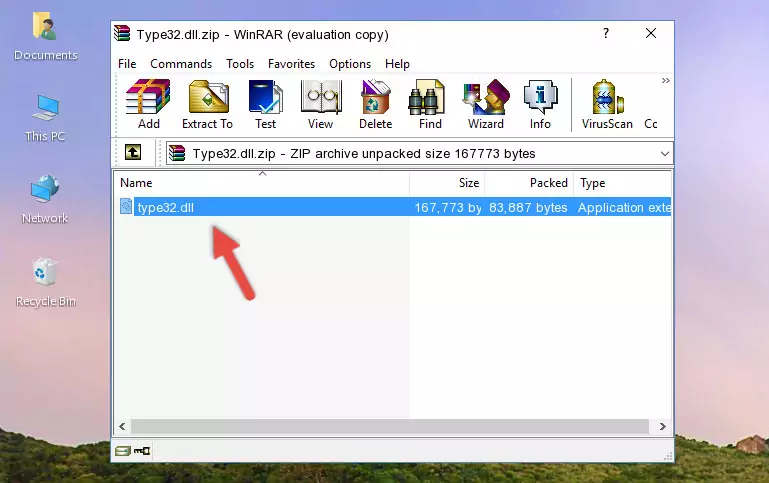
Task: Sort by the Packed column header
Action: tap(529, 183)
